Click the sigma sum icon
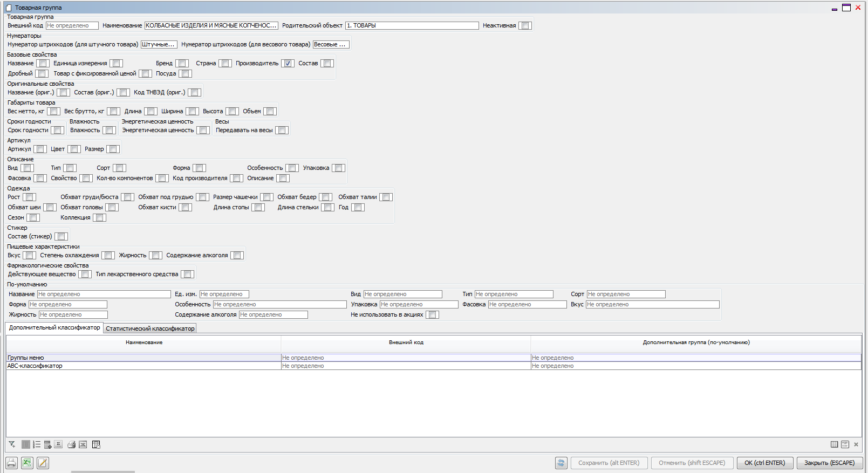The height and width of the screenshot is (473, 868). click(58, 444)
